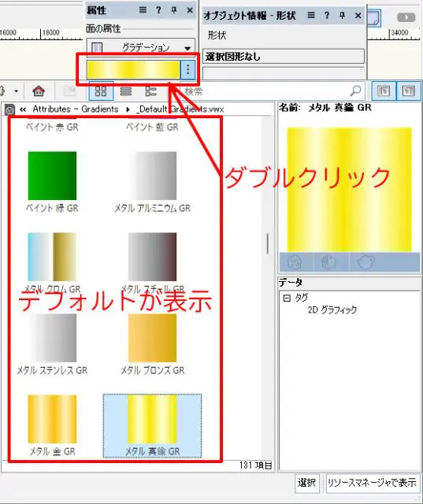
Task: Click the yellow gradient swatch in 属性
Action: pos(133,70)
